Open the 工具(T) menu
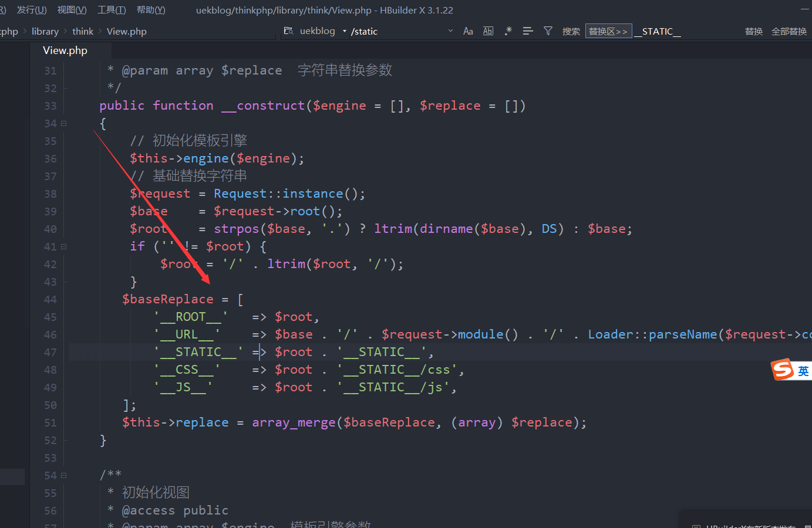The image size is (812, 528). (x=112, y=10)
